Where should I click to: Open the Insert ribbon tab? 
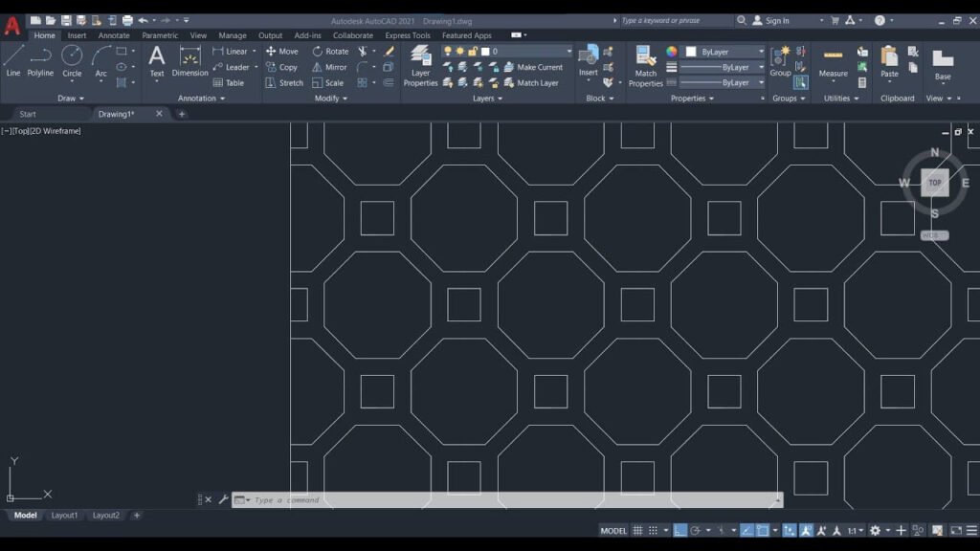pyautogui.click(x=77, y=35)
